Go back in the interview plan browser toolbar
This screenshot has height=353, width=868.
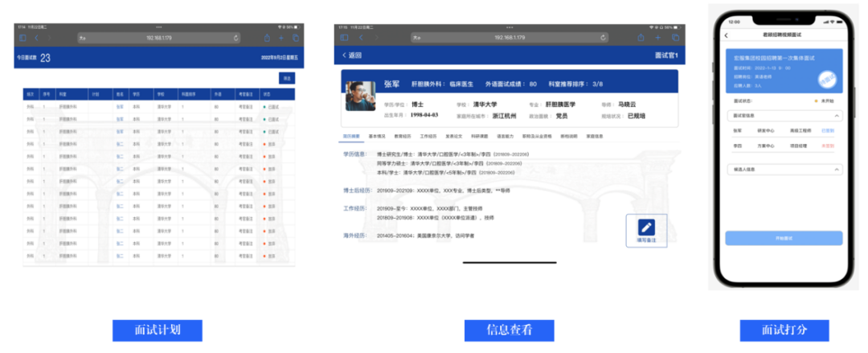coord(36,38)
